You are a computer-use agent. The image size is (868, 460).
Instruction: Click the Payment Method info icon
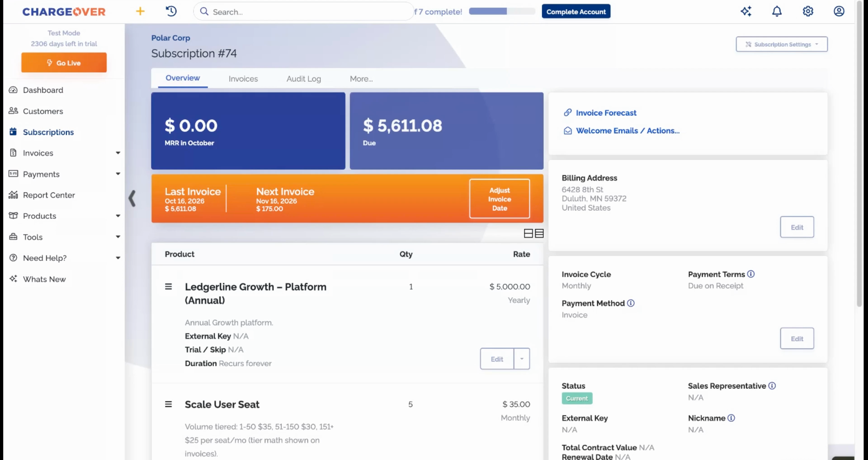point(631,303)
